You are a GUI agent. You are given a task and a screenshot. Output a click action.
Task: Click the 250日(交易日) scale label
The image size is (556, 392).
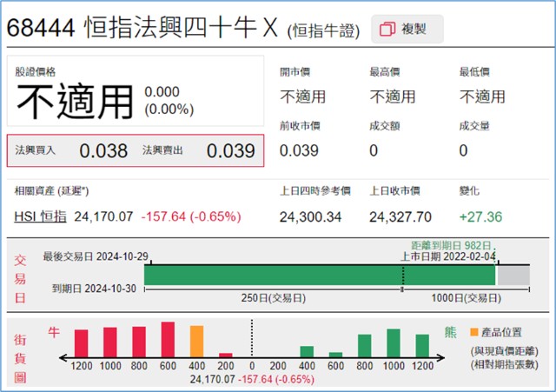tap(274, 298)
